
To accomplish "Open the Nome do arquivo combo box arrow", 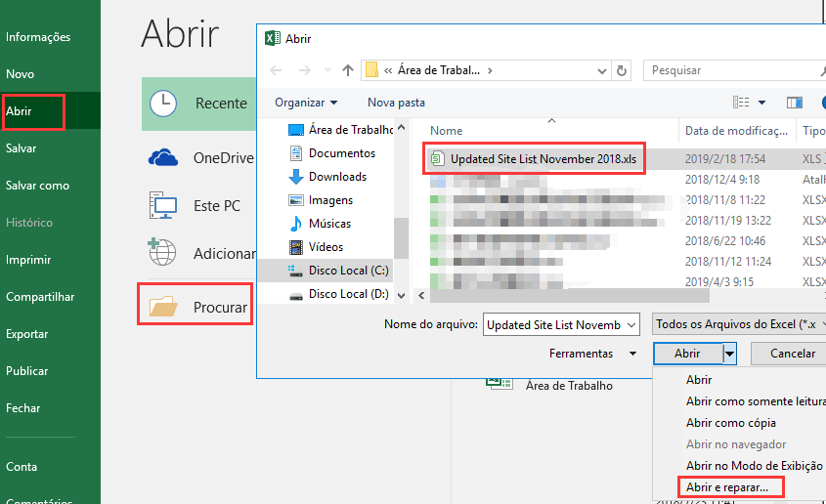I will pos(631,325).
